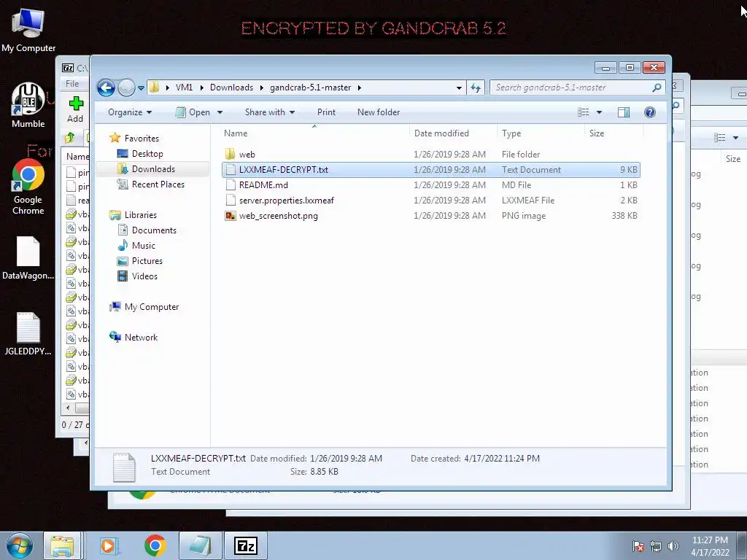Click Notepad taskbar button

(x=200, y=545)
